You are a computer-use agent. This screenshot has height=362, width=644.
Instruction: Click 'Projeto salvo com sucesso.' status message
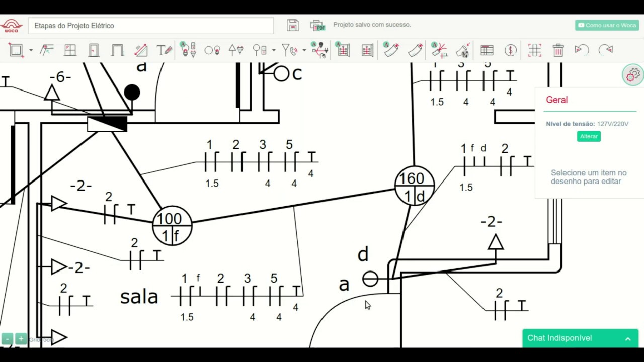372,25
